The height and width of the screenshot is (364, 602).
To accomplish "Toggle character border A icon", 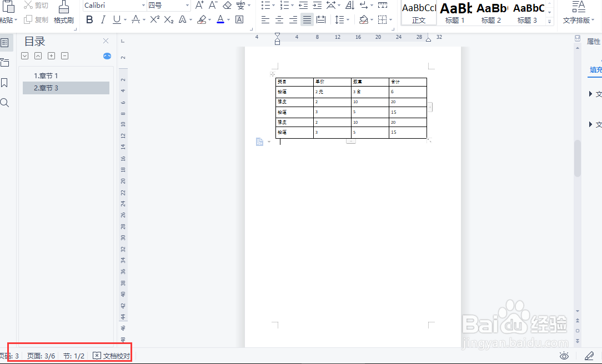I will (239, 19).
